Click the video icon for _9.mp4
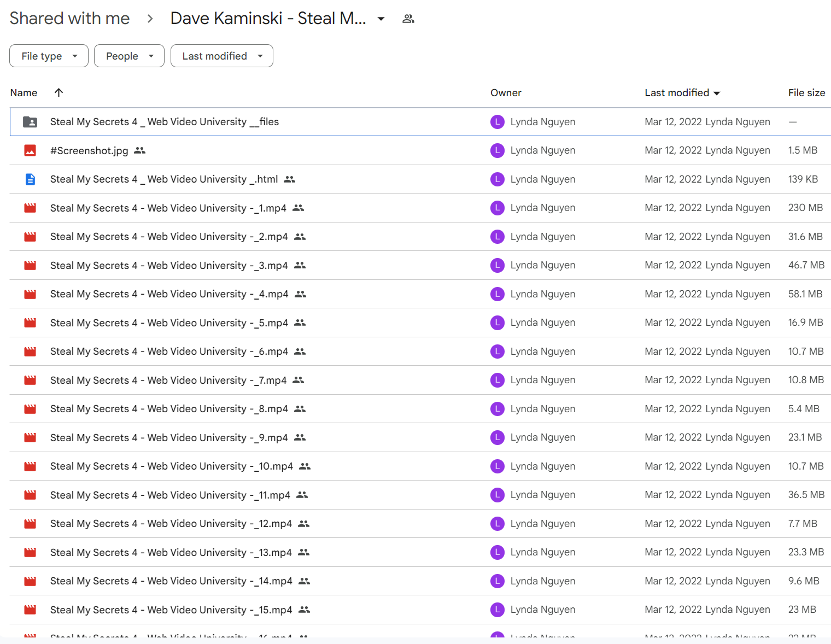831x644 pixels. click(x=30, y=437)
